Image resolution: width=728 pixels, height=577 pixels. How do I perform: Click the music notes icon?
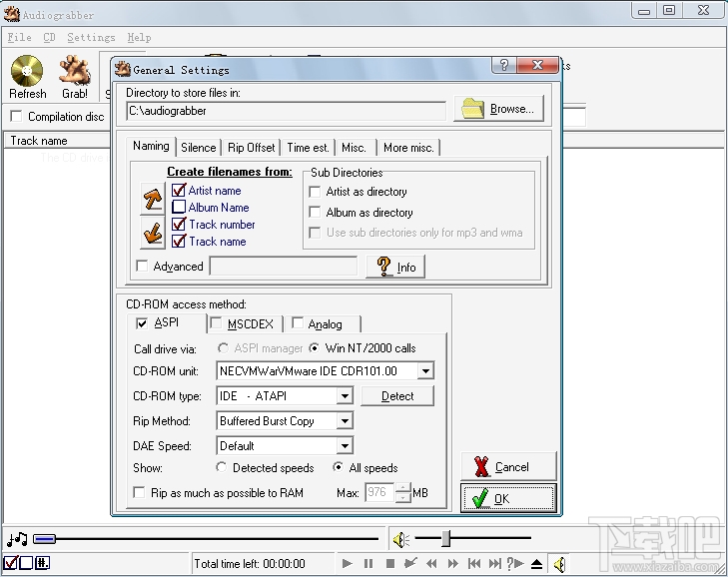point(17,539)
